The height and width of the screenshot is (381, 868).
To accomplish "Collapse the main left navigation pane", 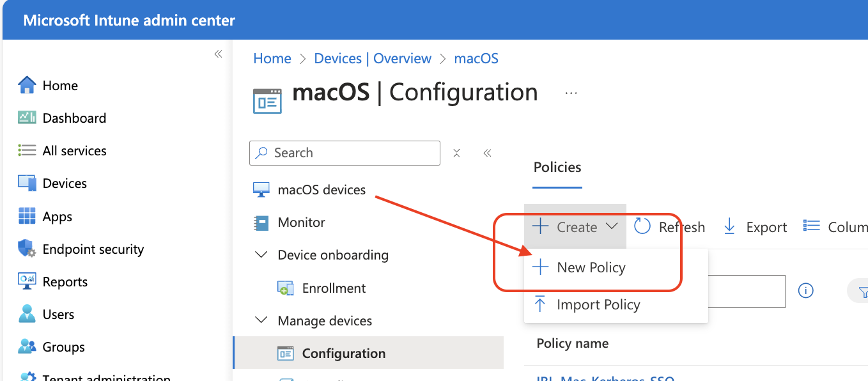I will coord(218,54).
